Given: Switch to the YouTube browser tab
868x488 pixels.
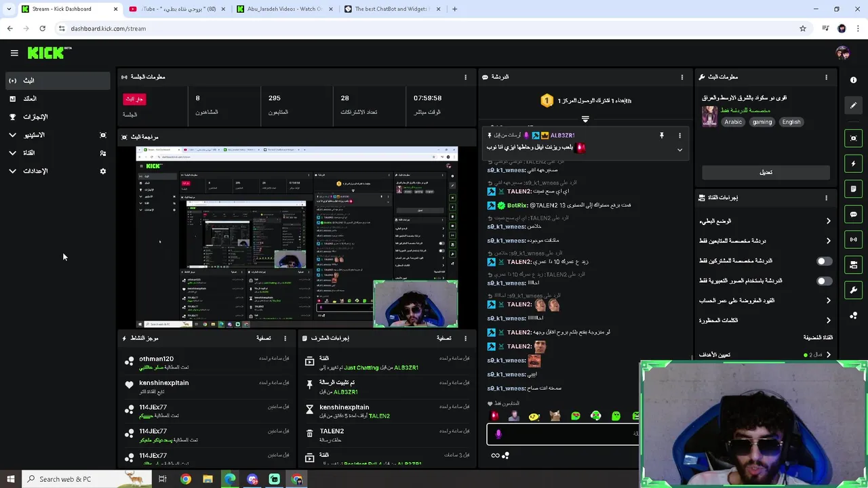Looking at the screenshot, I should (x=176, y=9).
